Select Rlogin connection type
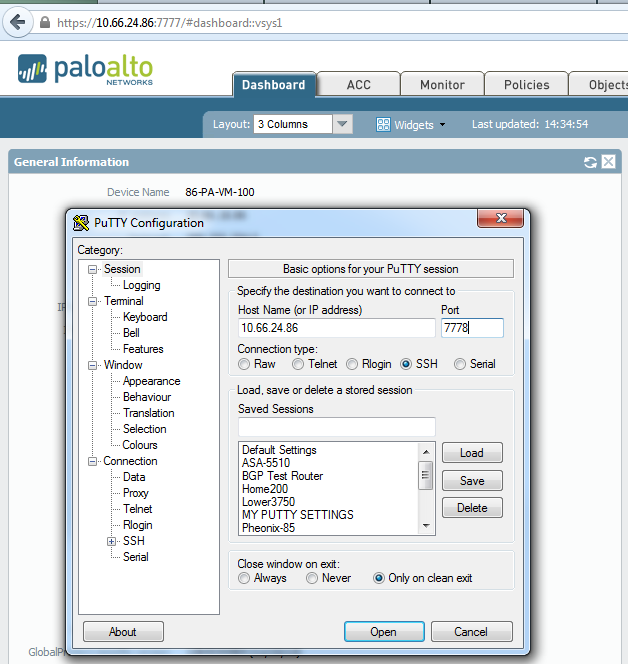The image size is (628, 664). pos(352,364)
